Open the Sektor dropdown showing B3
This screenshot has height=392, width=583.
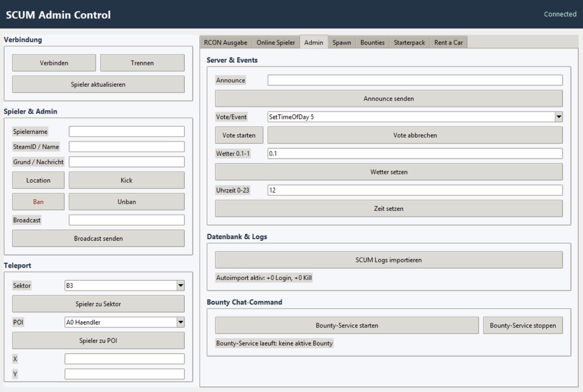point(125,285)
